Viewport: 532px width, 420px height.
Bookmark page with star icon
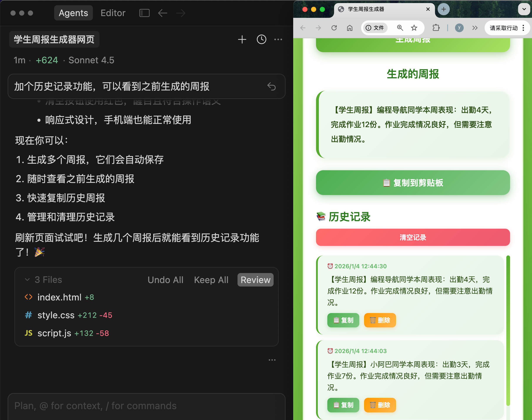414,28
